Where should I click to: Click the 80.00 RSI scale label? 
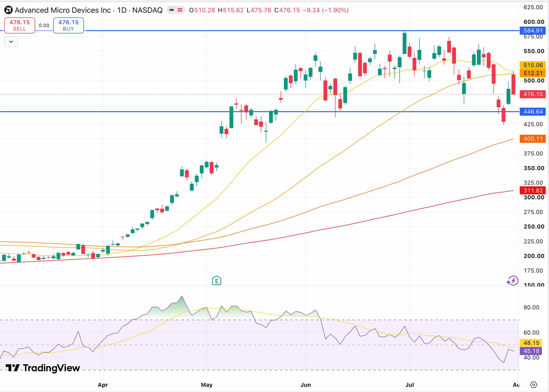pos(531,307)
